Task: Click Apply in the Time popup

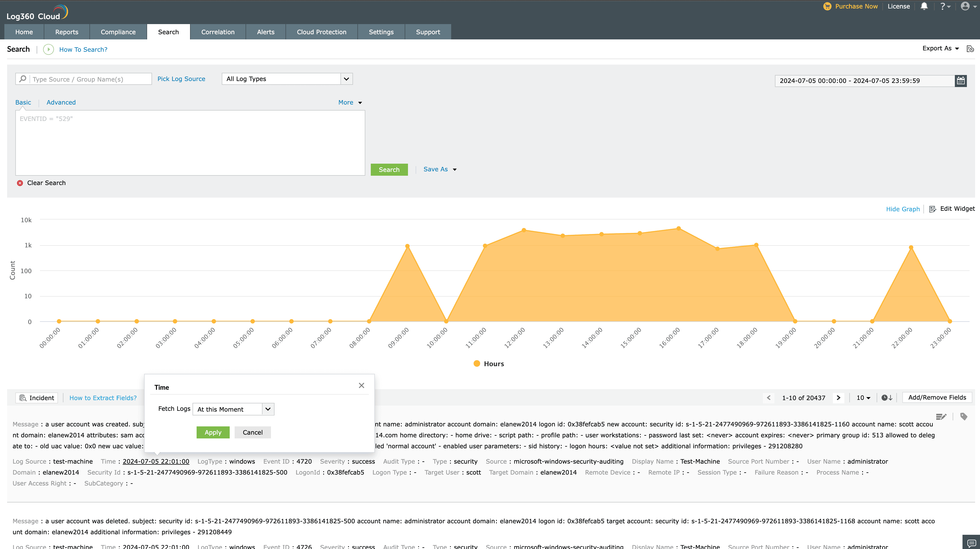Action: click(213, 432)
